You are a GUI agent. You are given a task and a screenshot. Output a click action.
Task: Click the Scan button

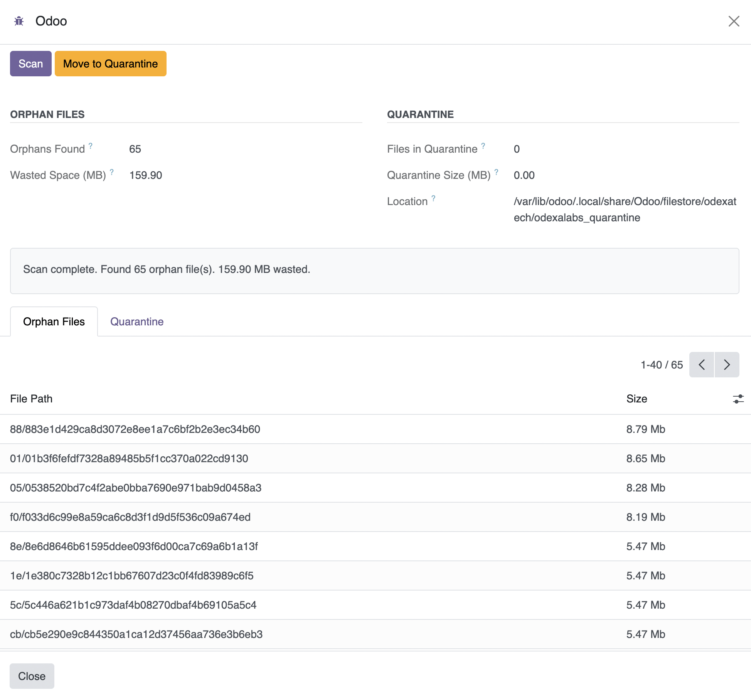click(x=31, y=64)
